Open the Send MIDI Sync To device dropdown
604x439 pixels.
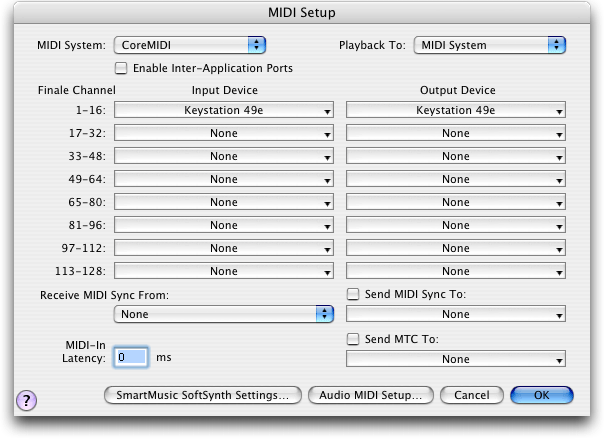point(456,314)
